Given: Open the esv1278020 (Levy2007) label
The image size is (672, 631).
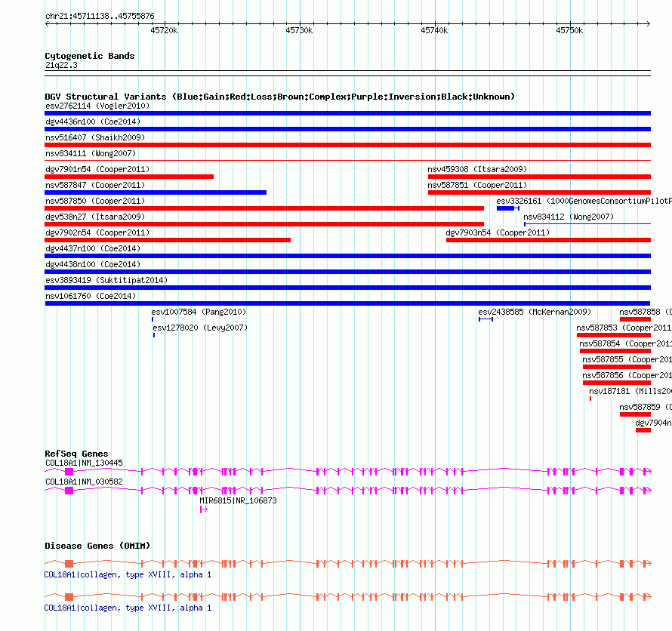Looking at the screenshot, I should [x=200, y=328].
